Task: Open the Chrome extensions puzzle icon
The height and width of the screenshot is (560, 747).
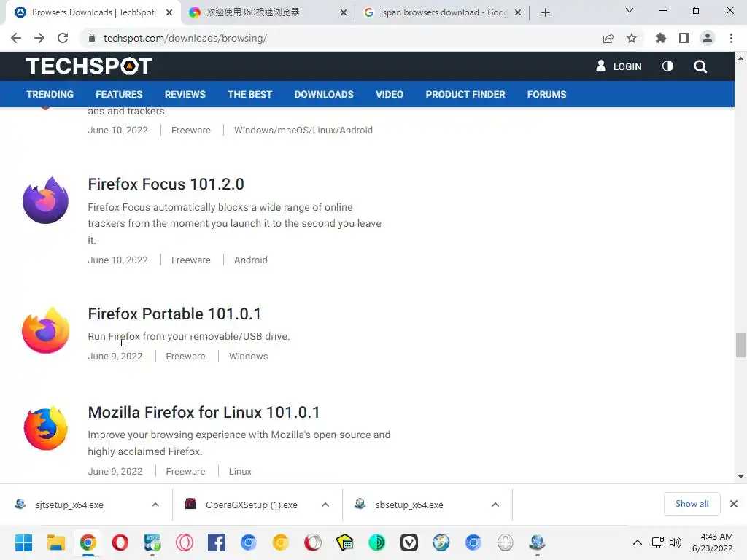Action: [x=661, y=38]
